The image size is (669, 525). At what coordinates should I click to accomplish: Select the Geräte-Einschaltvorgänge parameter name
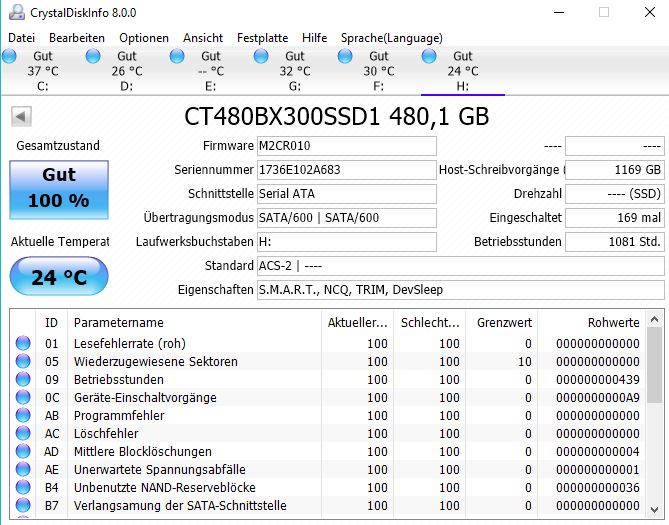point(145,397)
